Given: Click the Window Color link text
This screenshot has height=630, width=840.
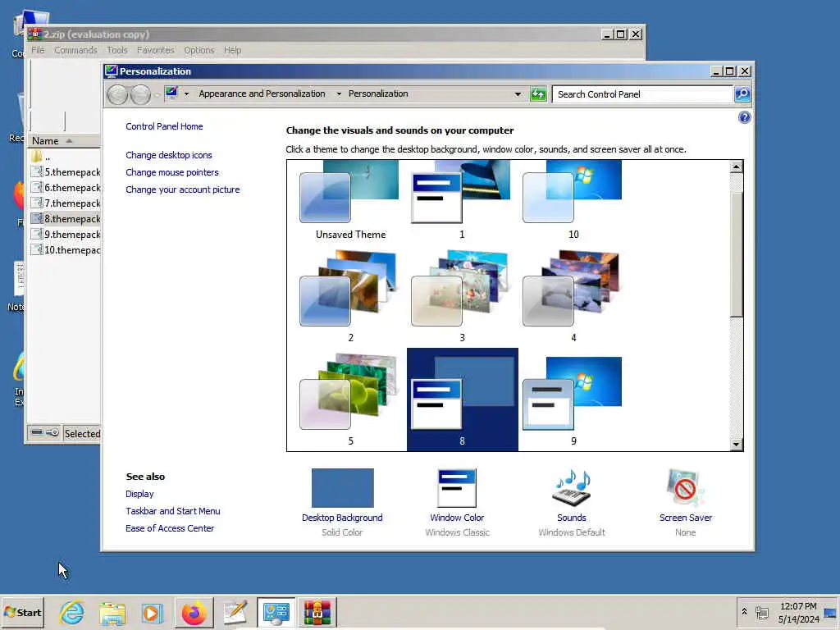Looking at the screenshot, I should tap(456, 518).
